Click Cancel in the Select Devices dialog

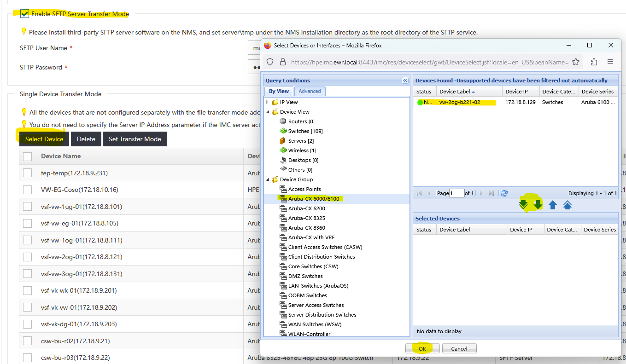tap(459, 349)
